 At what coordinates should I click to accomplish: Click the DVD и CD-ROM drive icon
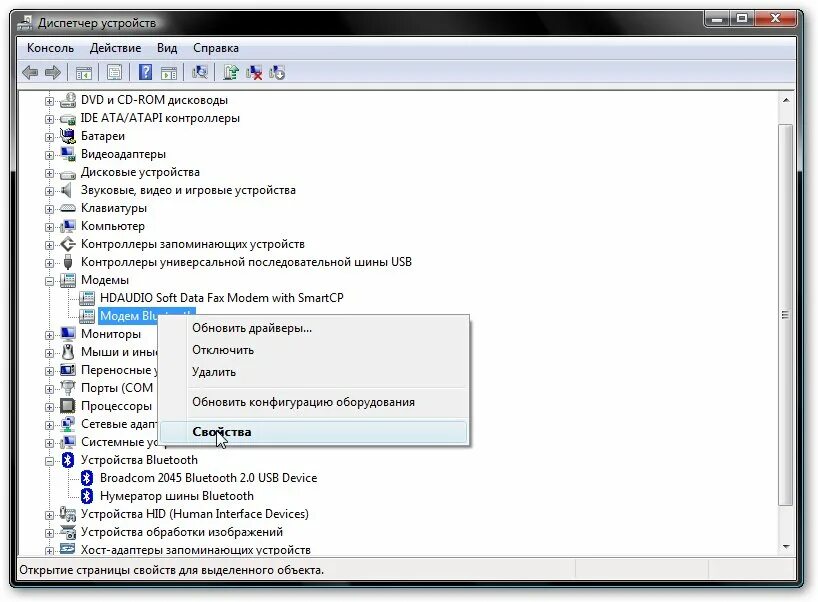coord(68,100)
